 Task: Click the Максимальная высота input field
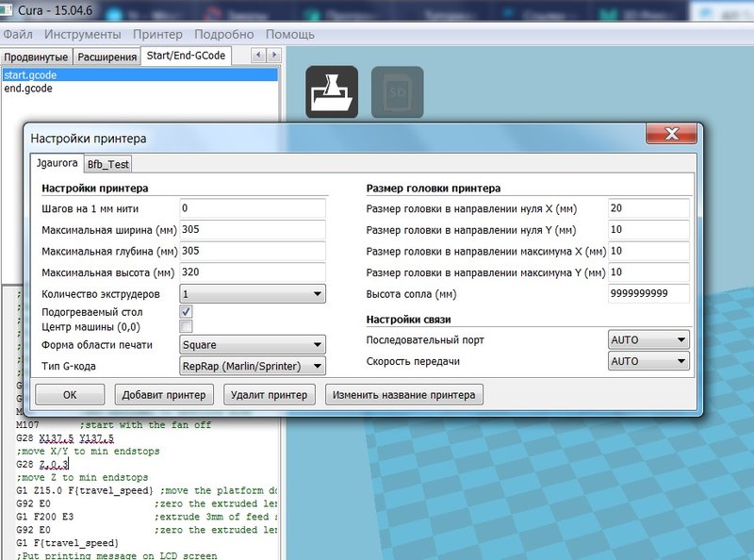(252, 272)
